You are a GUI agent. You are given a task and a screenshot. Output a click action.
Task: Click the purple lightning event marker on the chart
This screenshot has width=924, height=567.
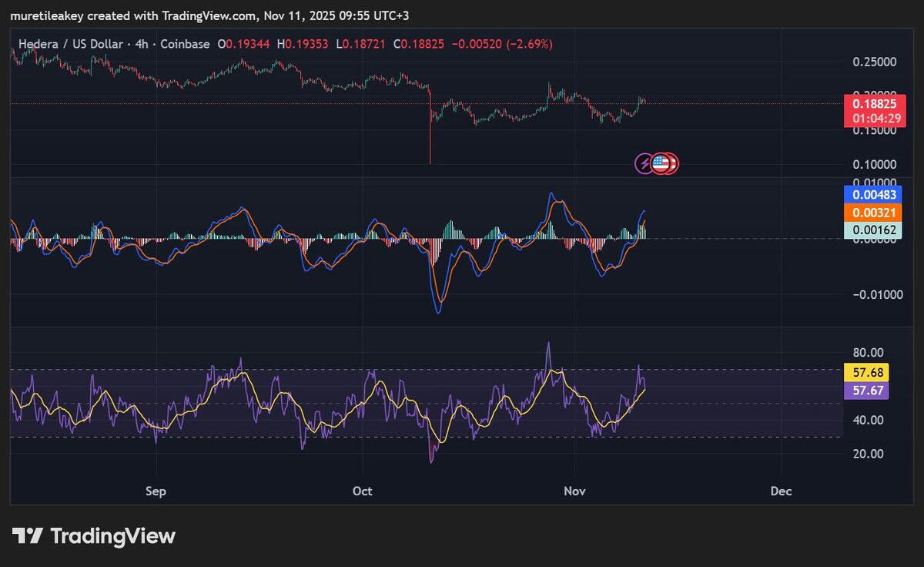tap(643, 163)
